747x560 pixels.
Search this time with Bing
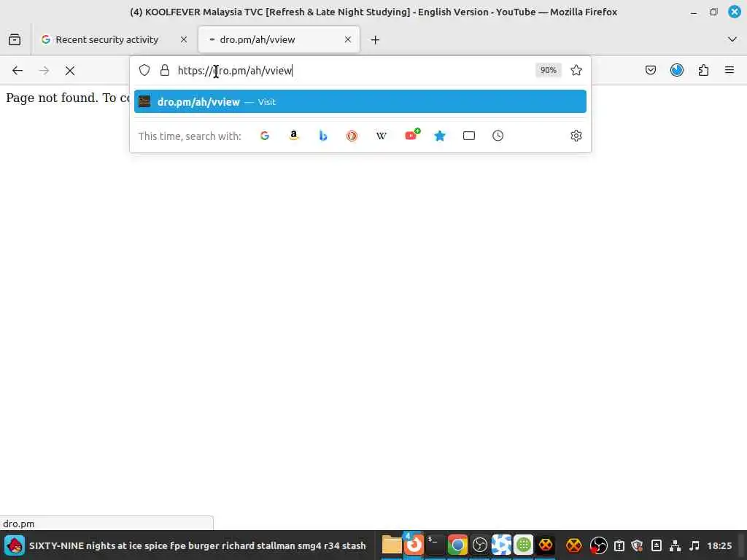coord(323,136)
